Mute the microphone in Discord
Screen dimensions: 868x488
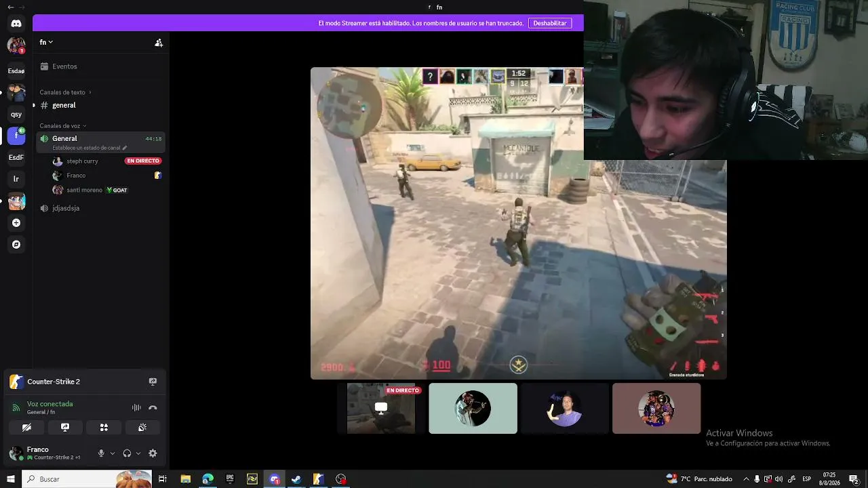pos(101,453)
